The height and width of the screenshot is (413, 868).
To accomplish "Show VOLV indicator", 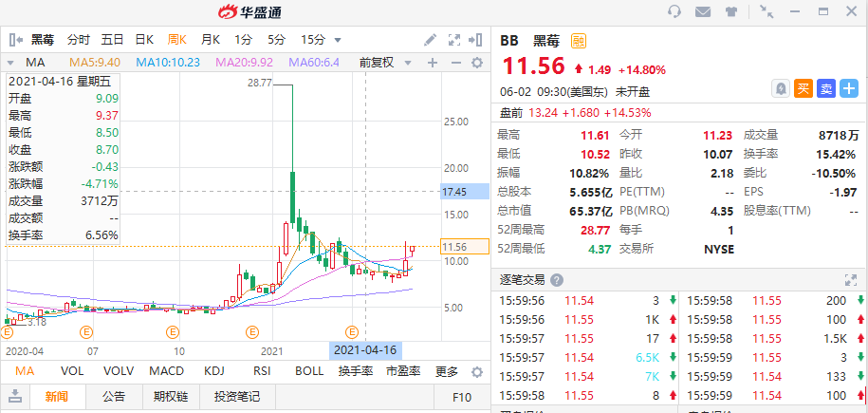I will (119, 371).
